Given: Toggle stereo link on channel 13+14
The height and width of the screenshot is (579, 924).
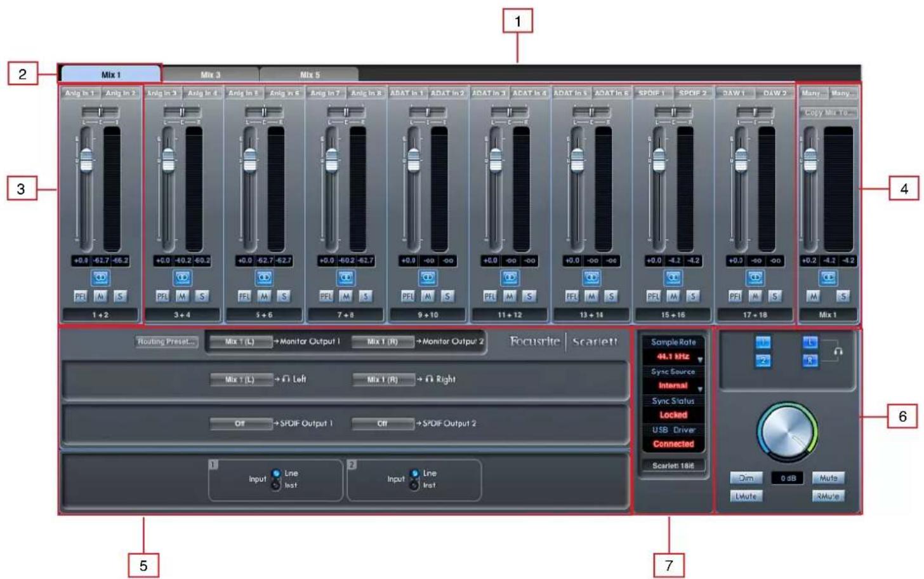Looking at the screenshot, I should pyautogui.click(x=591, y=277).
